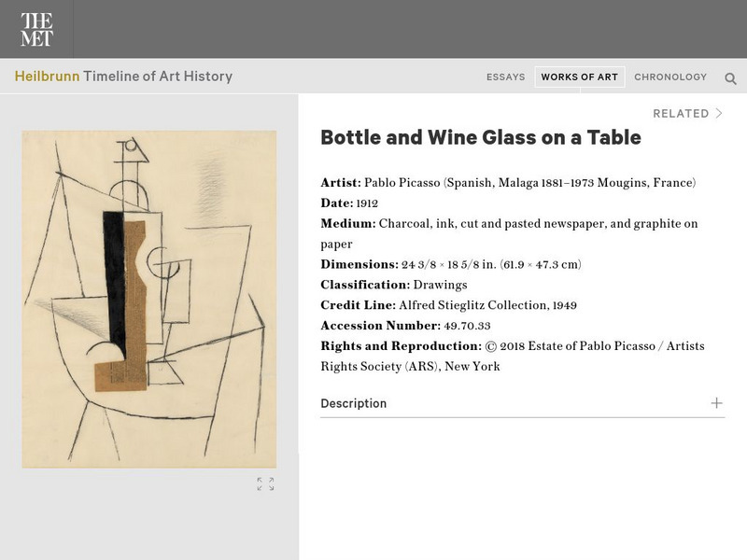Click The Met logo
The image size is (747, 560).
tap(36, 30)
